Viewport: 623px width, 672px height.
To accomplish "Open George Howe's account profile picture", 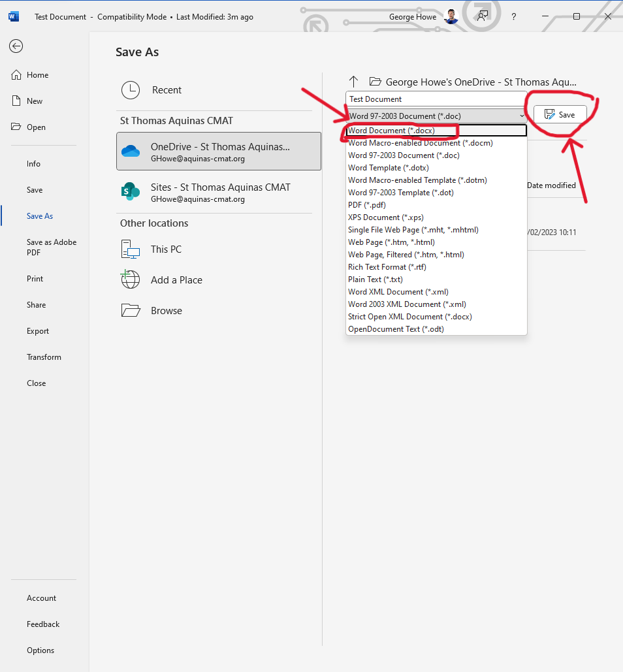I will point(451,17).
